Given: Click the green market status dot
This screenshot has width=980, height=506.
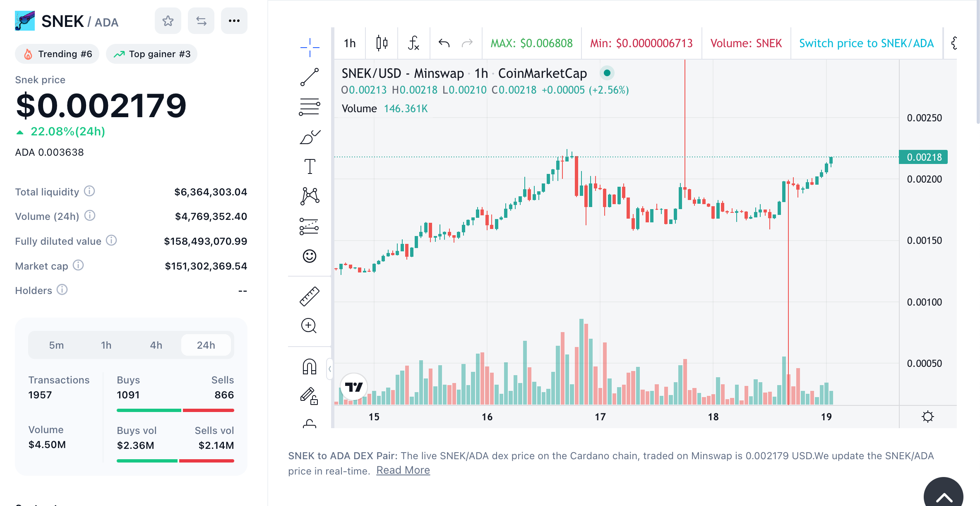Looking at the screenshot, I should [607, 73].
